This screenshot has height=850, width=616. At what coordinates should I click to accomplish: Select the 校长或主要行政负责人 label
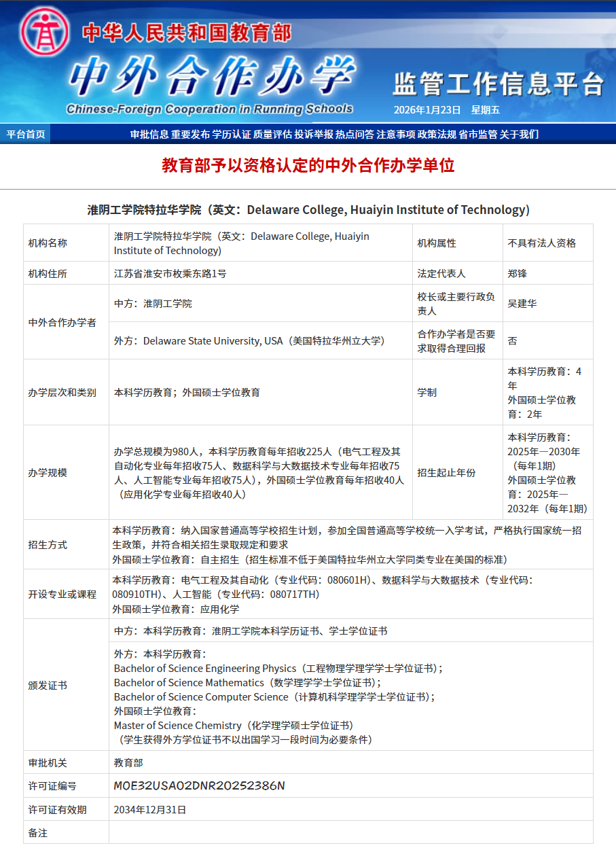coord(458,303)
